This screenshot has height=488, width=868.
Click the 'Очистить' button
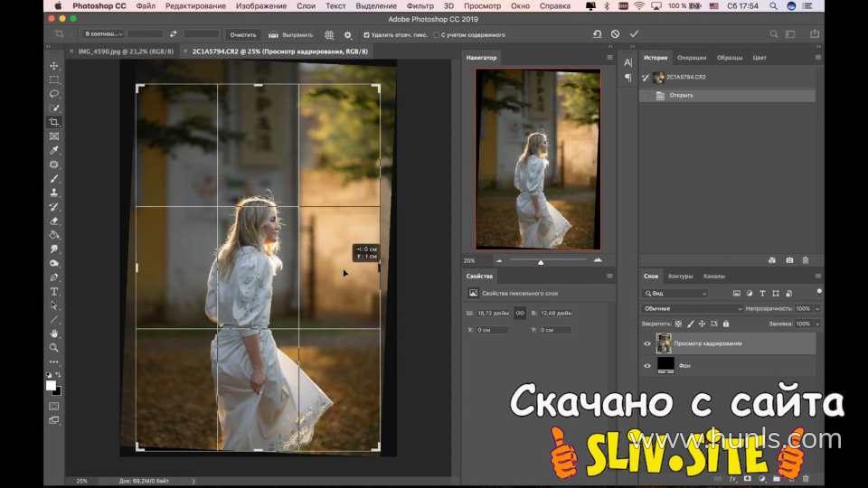pos(242,34)
